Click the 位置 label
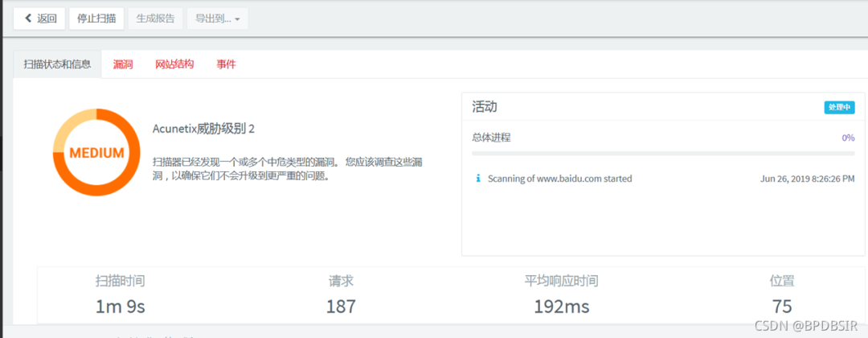 [x=782, y=281]
